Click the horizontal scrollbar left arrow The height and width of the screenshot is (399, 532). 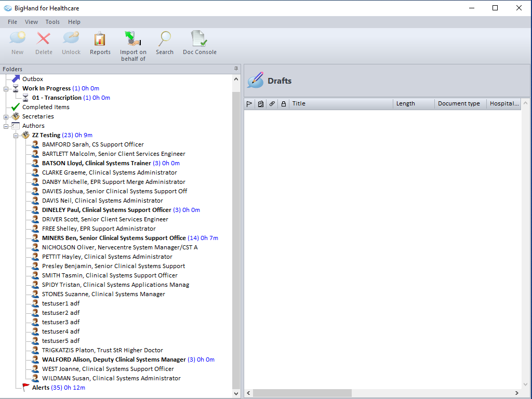coord(248,393)
